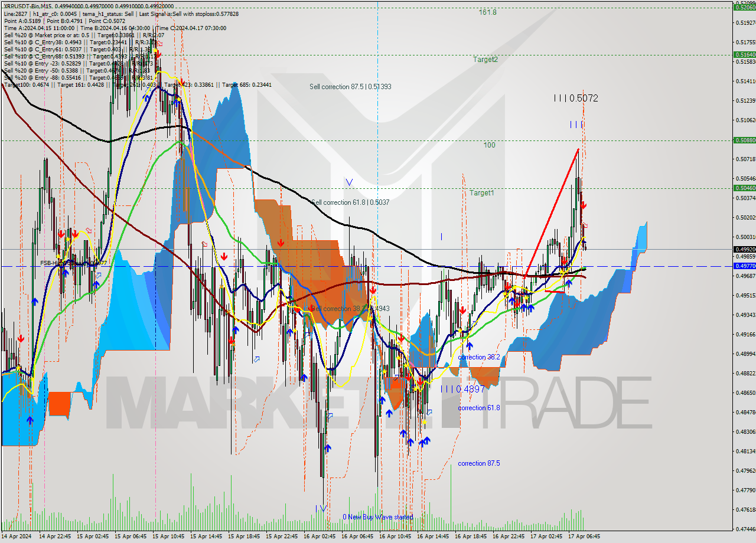Click the 0.4882 price axis label
Viewport: 756px width, 543px height.
point(745,373)
